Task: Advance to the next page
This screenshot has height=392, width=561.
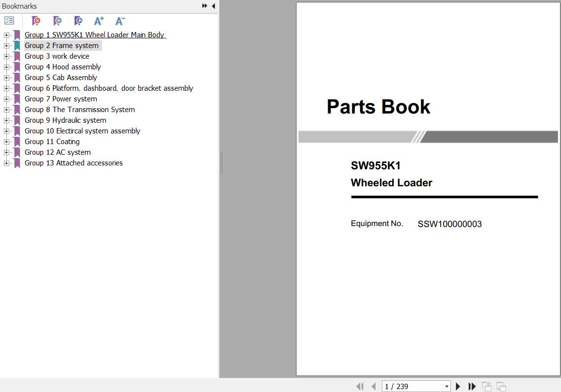Action: coord(458,386)
